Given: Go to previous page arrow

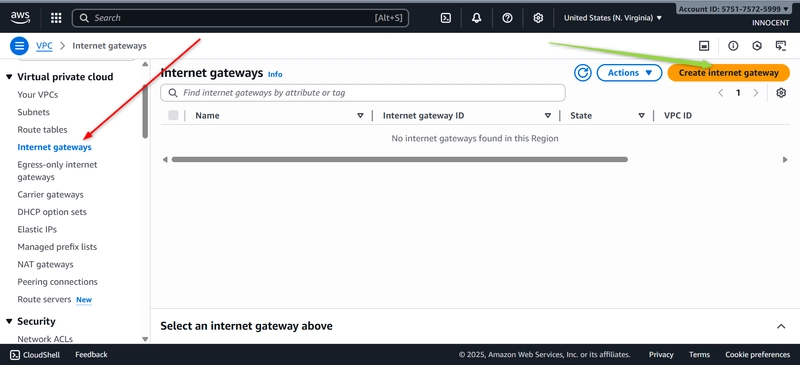Looking at the screenshot, I should 720,93.
